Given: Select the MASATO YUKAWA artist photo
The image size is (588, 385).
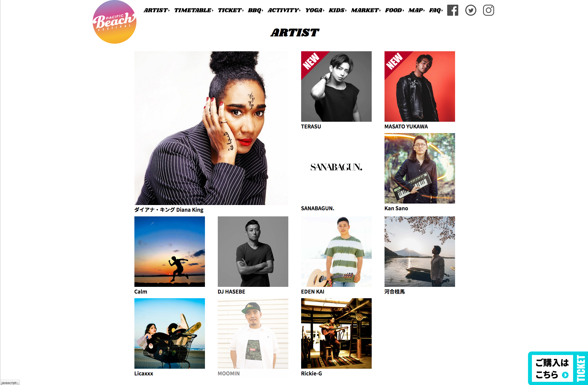Looking at the screenshot, I should [420, 86].
